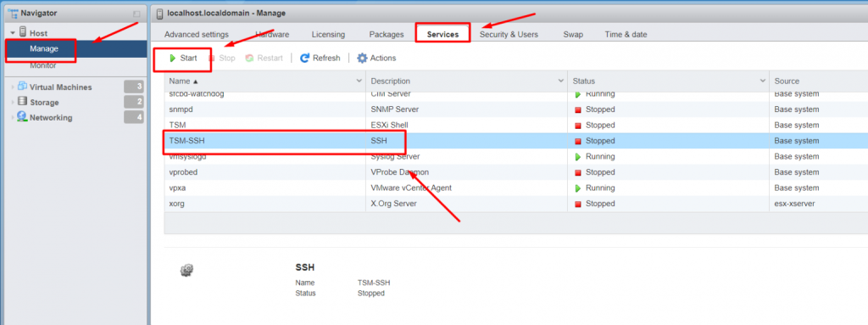Image resolution: width=868 pixels, height=325 pixels.
Task: Open the Status column dropdown arrow
Action: tap(762, 81)
